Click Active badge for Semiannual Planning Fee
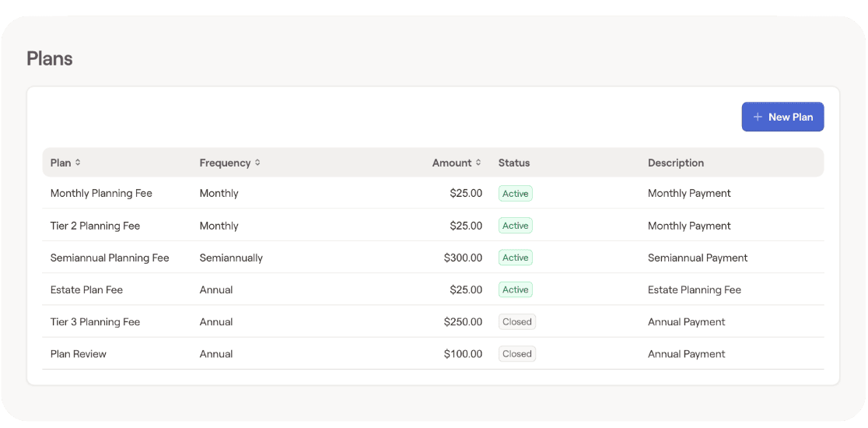Image resolution: width=868 pixels, height=428 pixels. 516,258
